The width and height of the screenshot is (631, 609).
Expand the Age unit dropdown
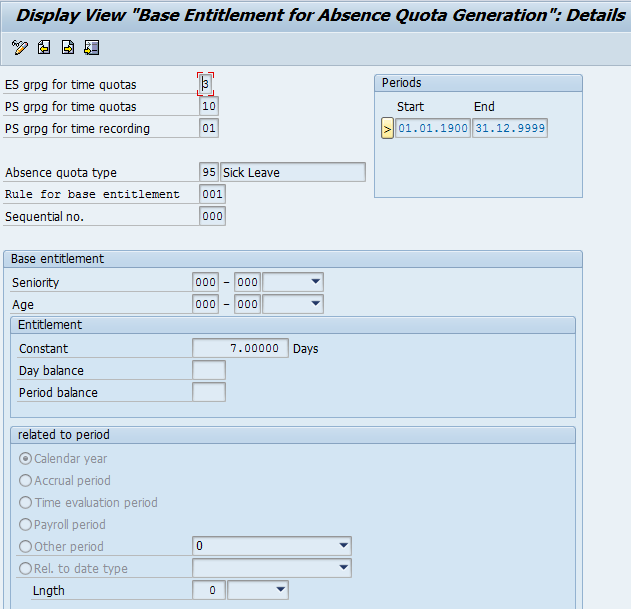pyautogui.click(x=314, y=305)
